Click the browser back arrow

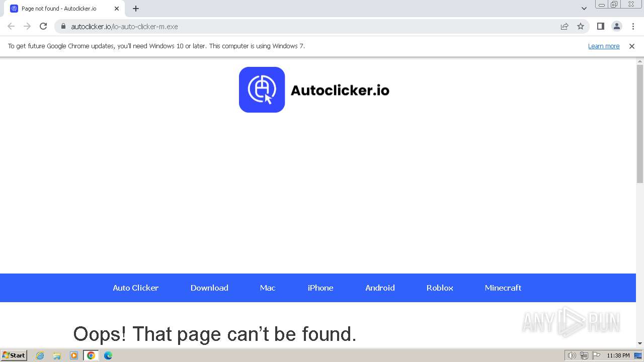[x=11, y=26]
